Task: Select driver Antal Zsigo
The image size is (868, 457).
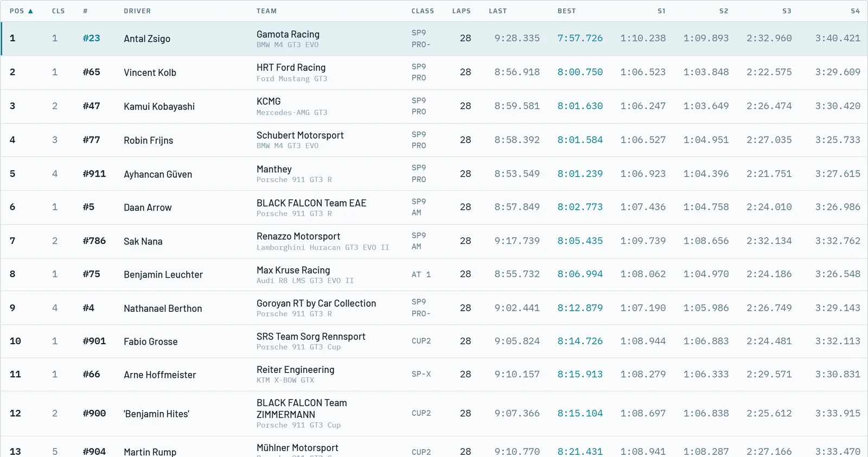Action: coord(147,38)
